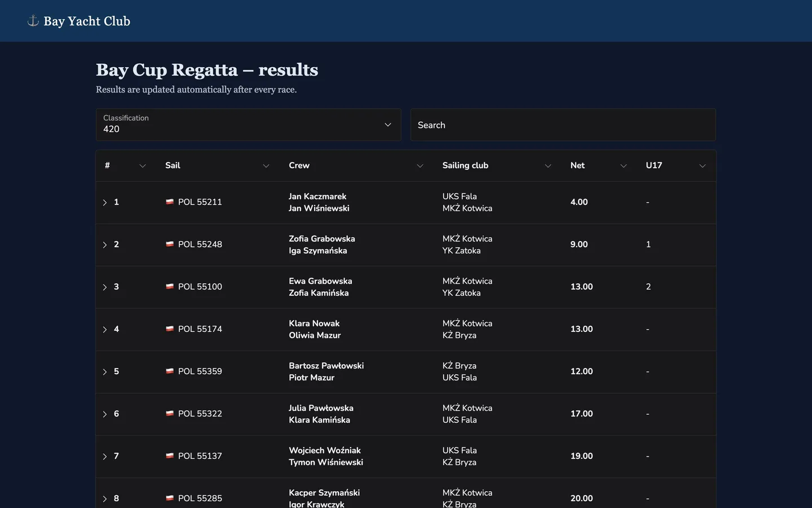Click the Sailing club header label
812x508 pixels.
tap(465, 165)
